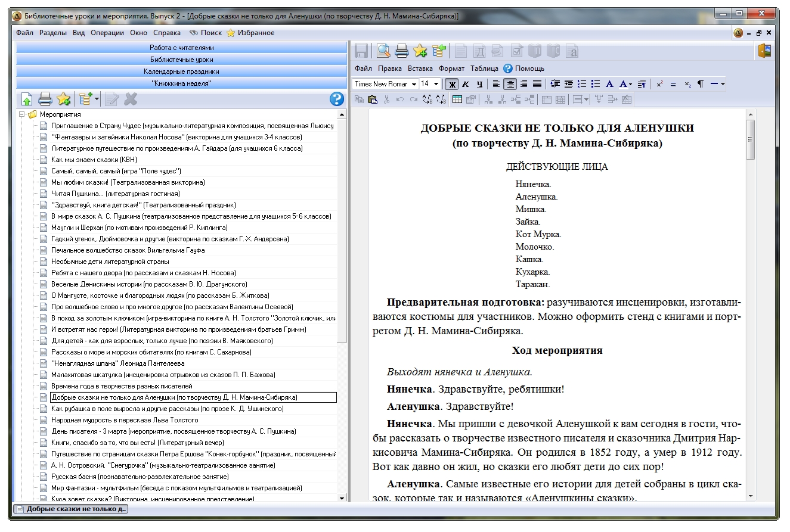Open the font size 14 dropdown
The width and height of the screenshot is (790, 532).
click(436, 84)
